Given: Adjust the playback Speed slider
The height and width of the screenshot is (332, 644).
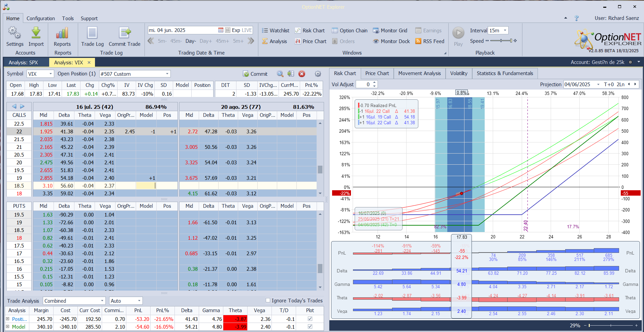Looking at the screenshot, I should (x=501, y=41).
